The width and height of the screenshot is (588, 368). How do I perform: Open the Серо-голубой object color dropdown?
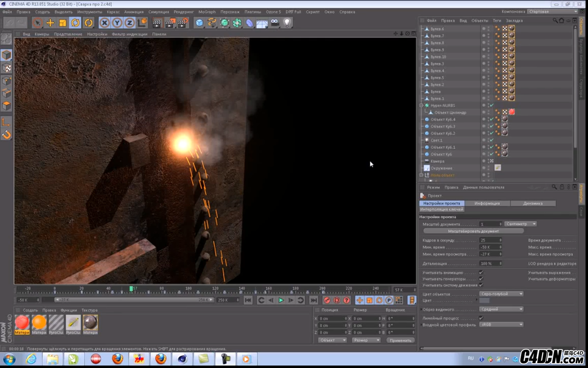pyautogui.click(x=501, y=294)
